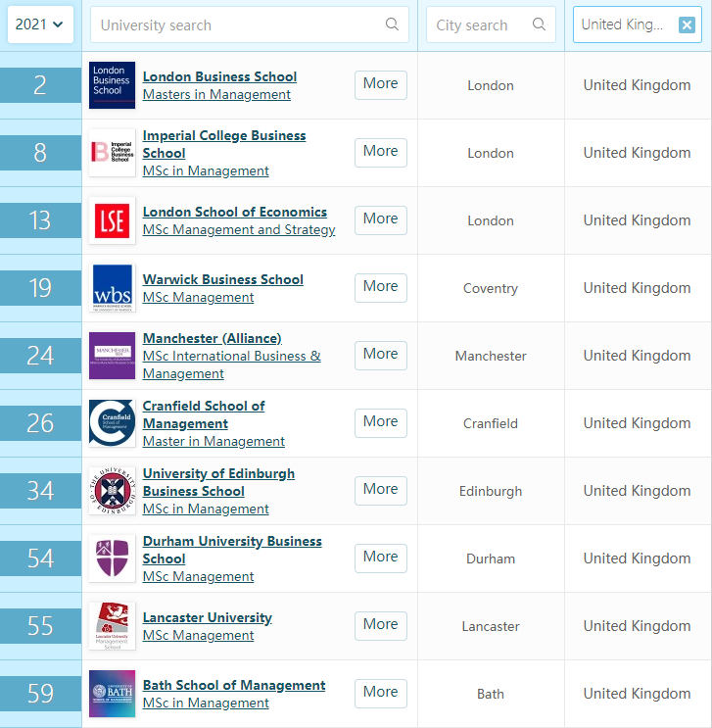The width and height of the screenshot is (712, 728).
Task: Click More for Imperial College Business School
Action: (381, 153)
